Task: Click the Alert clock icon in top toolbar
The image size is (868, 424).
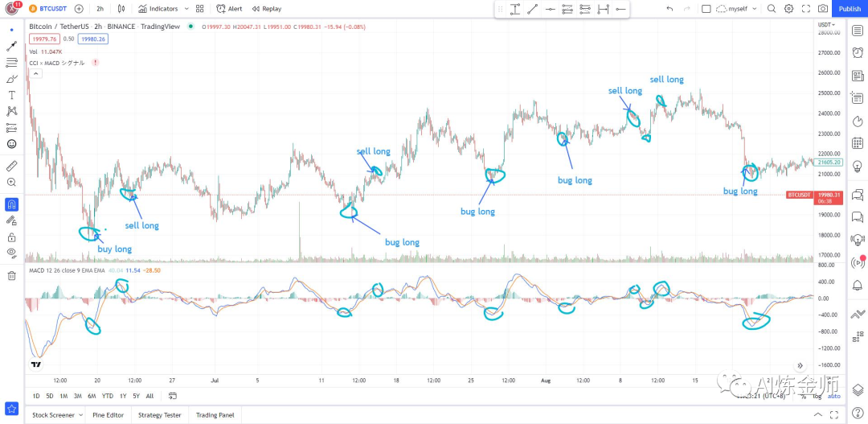Action: [x=229, y=9]
